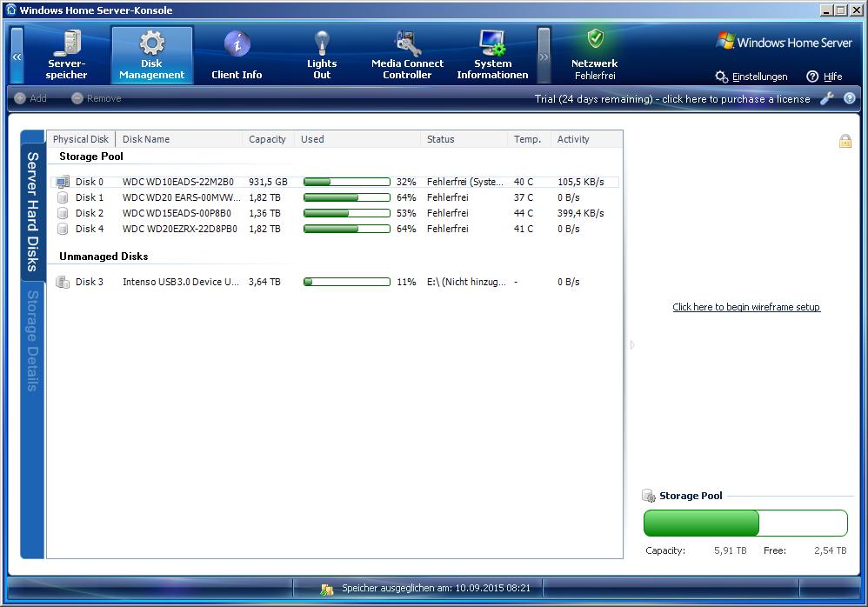The width and height of the screenshot is (868, 607).
Task: Click the Storage Pool total capacity bar
Action: point(745,523)
